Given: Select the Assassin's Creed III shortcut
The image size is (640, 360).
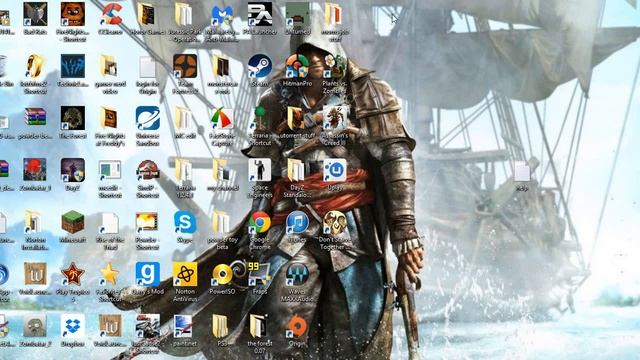Looking at the screenshot, I should click(x=335, y=118).
